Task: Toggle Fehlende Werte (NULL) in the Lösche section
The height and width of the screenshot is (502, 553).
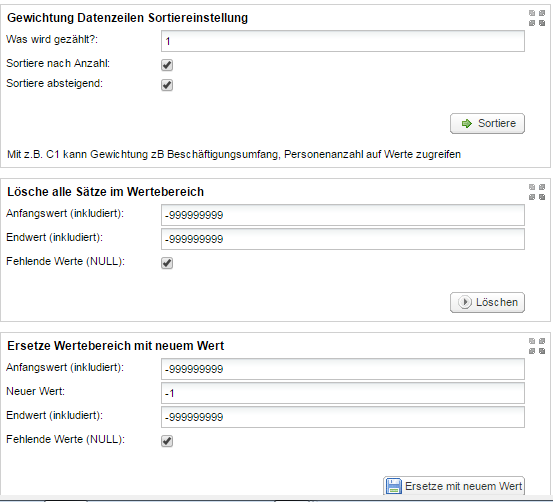Action: click(167, 263)
